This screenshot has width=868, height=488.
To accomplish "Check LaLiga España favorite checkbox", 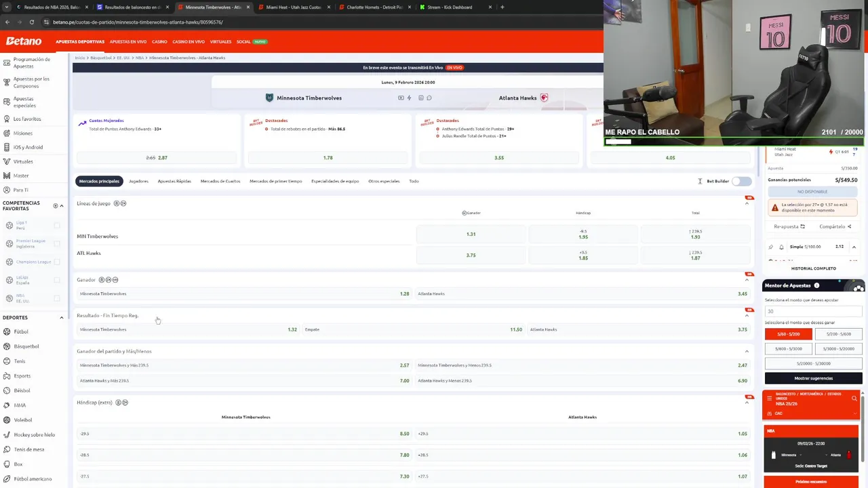I will (57, 280).
